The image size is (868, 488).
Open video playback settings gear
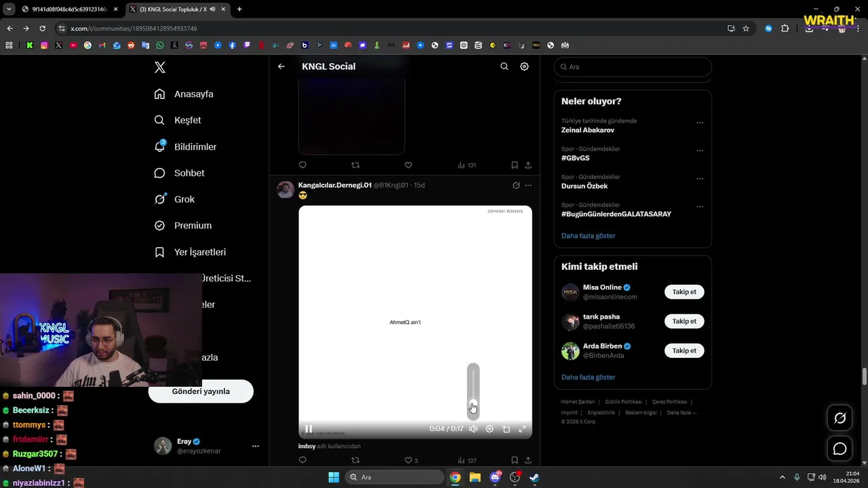pos(490,429)
